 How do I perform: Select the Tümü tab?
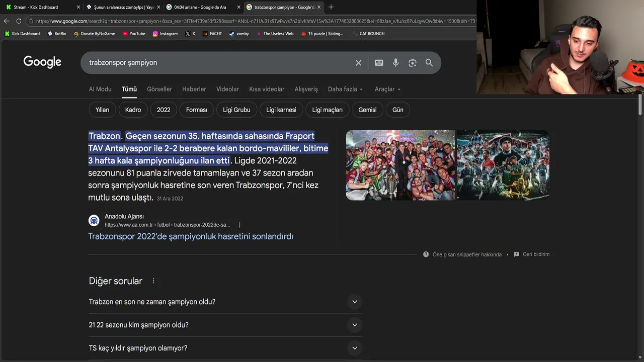(x=129, y=89)
